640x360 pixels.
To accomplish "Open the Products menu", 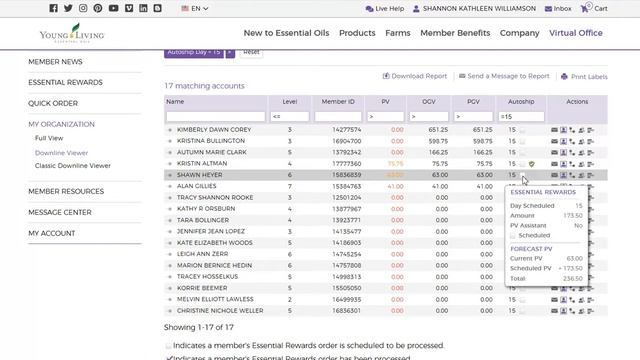I will tap(357, 33).
